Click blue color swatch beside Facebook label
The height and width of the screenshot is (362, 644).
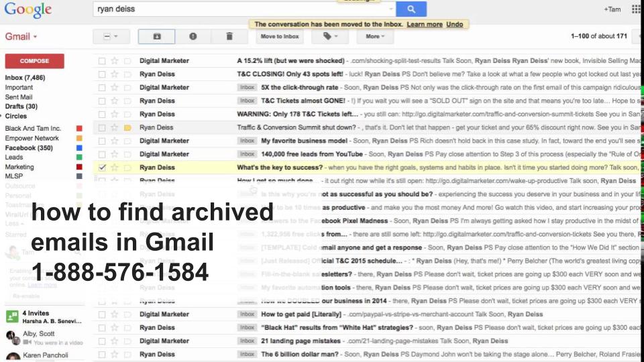pyautogui.click(x=79, y=147)
